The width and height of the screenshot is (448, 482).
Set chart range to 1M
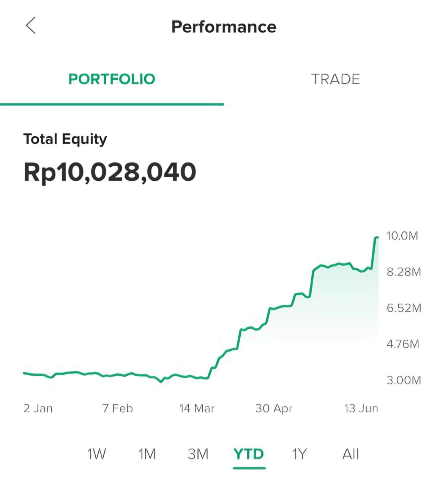click(x=147, y=454)
